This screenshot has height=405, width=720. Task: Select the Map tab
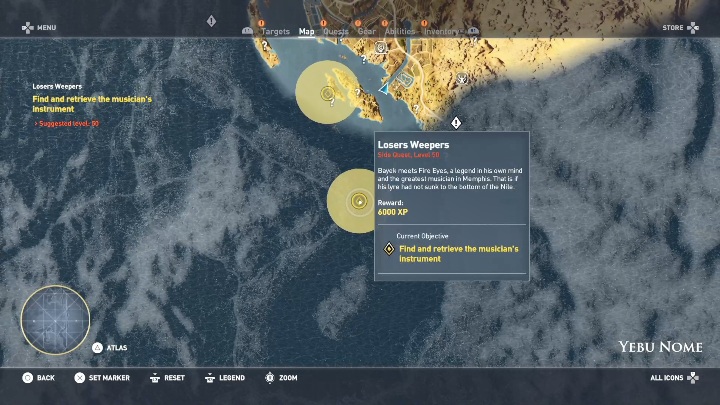tap(306, 32)
